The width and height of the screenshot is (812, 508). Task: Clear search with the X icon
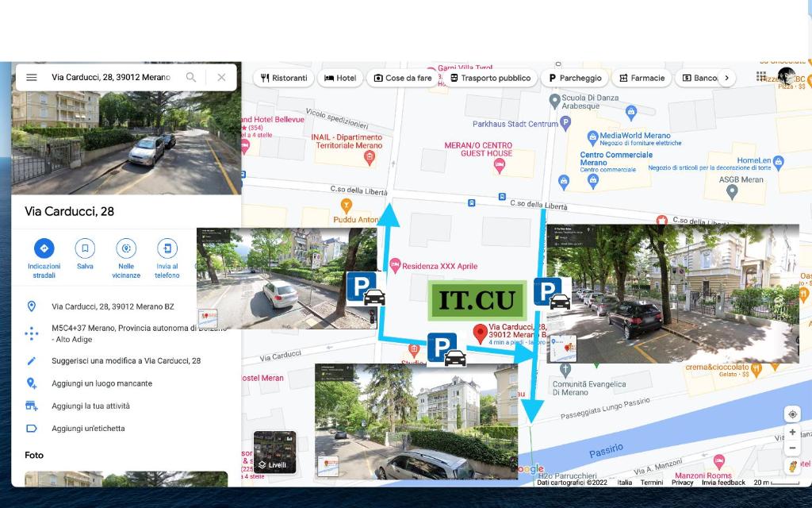(x=221, y=77)
